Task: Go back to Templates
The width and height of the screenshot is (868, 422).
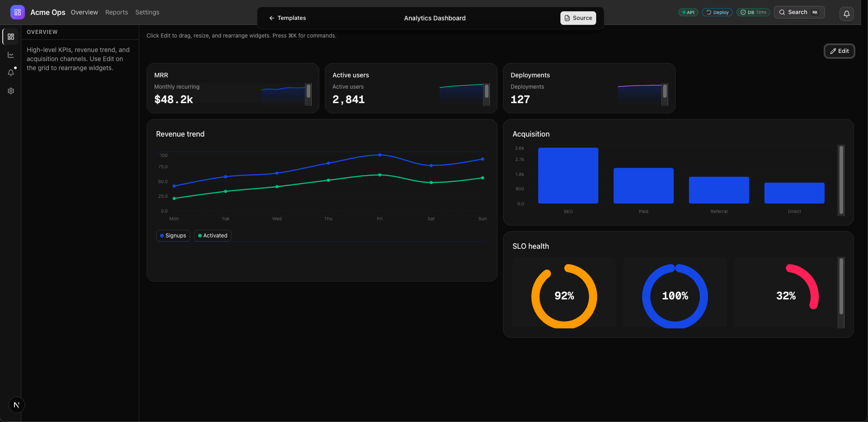Action: [288, 18]
